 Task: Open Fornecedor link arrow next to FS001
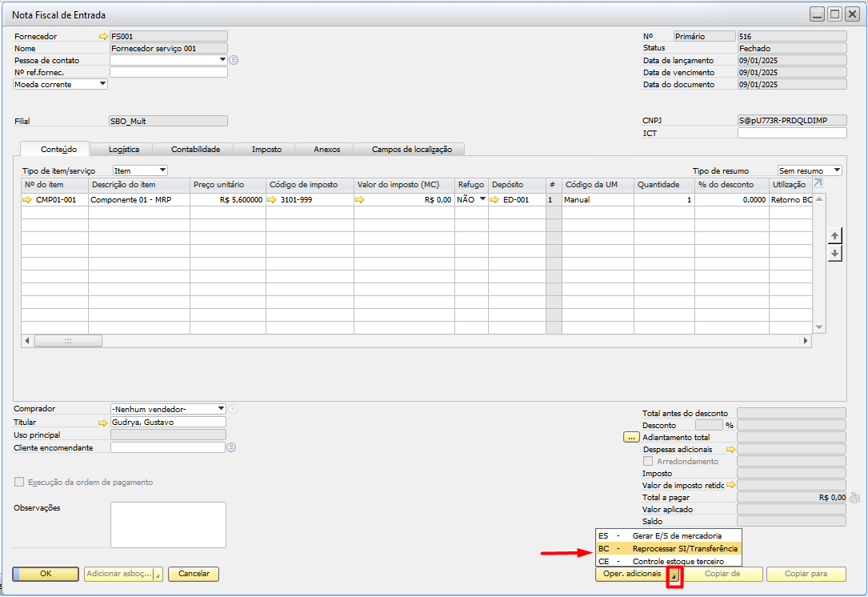103,37
